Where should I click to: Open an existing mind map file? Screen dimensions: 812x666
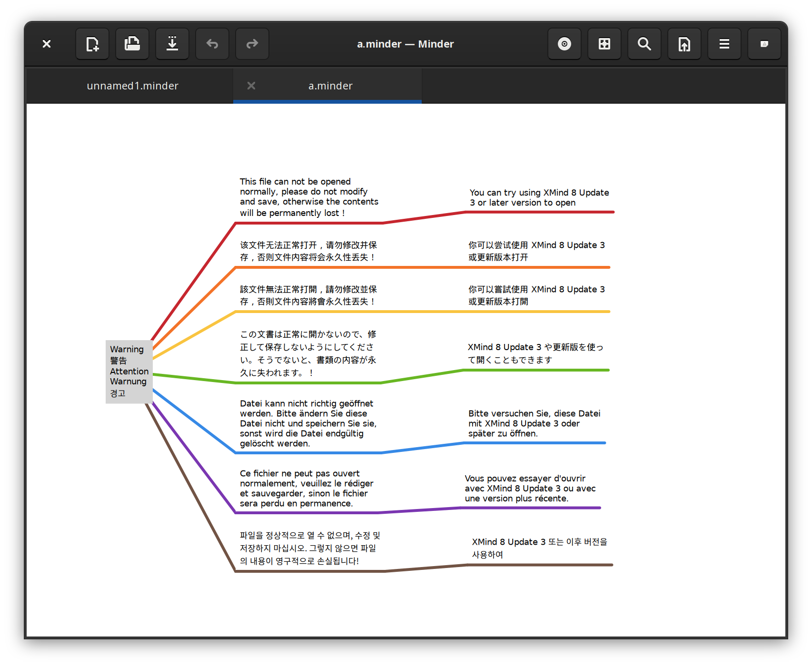[x=132, y=44]
